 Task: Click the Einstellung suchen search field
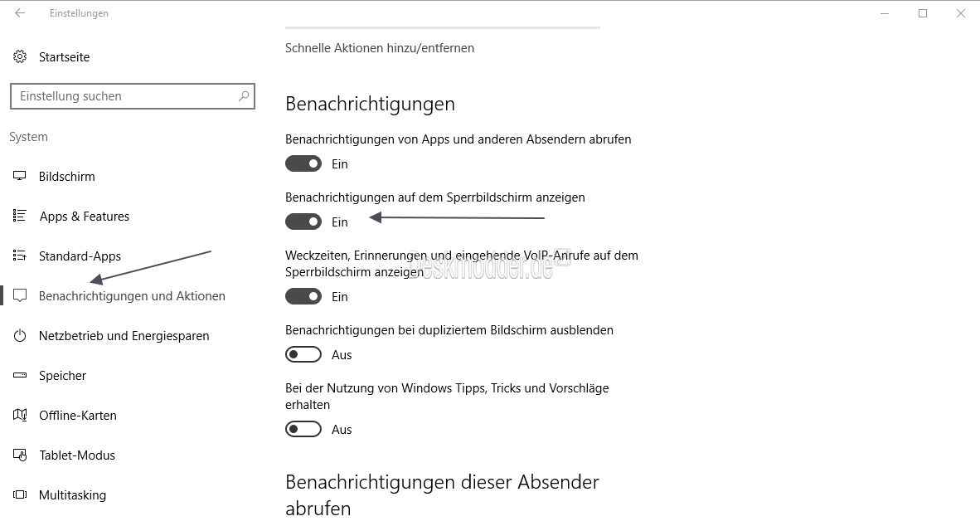pos(133,96)
